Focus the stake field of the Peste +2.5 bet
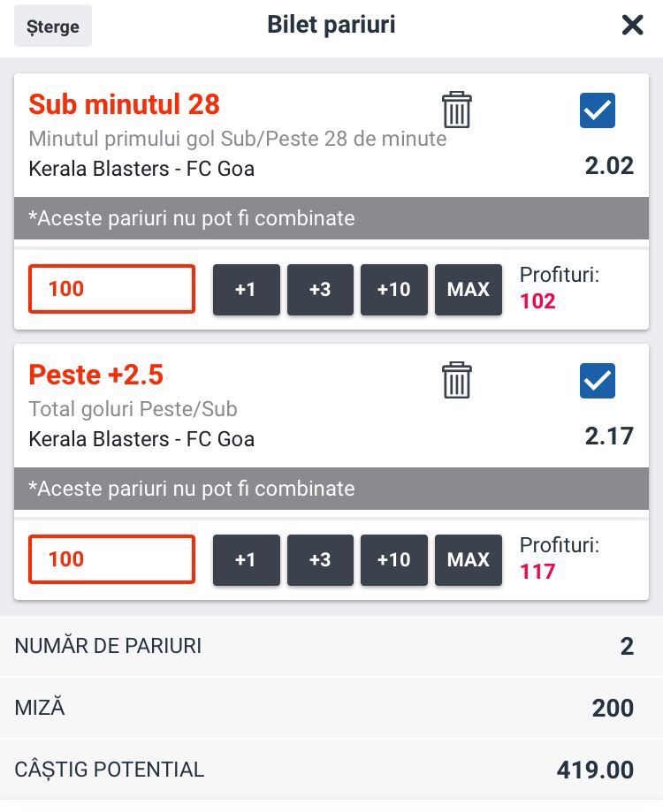Viewport: 663px width, 812px height. point(112,559)
